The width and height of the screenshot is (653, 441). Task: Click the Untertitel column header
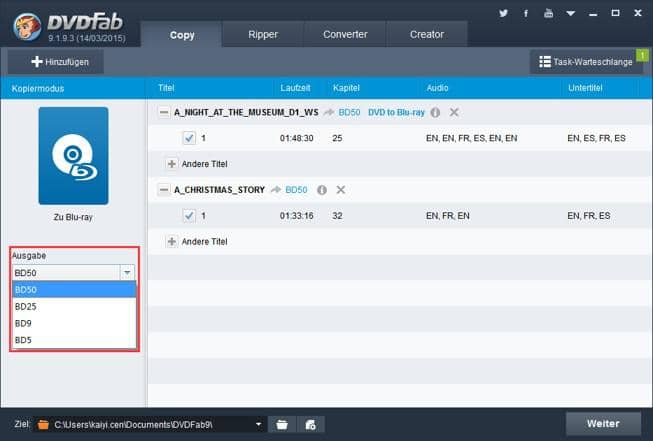[585, 88]
